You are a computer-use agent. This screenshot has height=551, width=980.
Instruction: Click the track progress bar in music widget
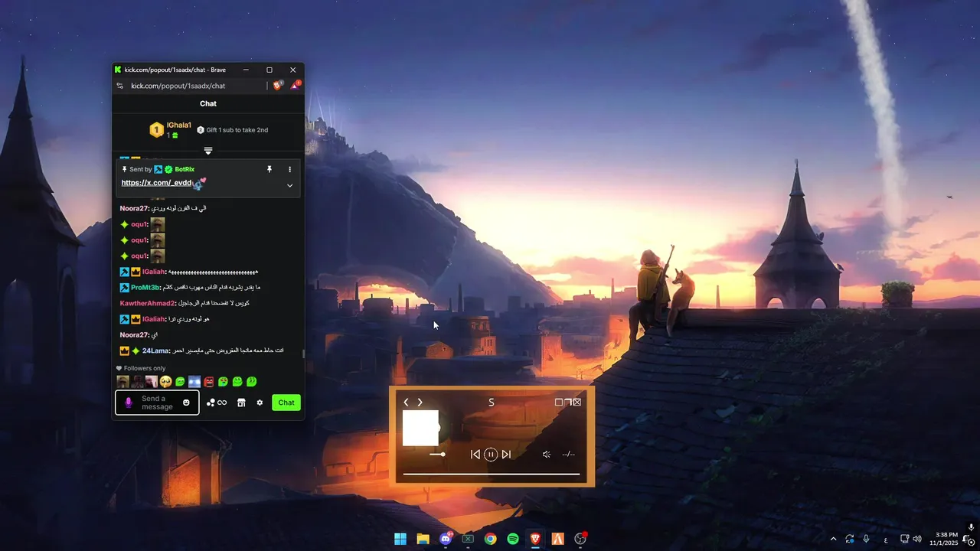click(x=492, y=474)
